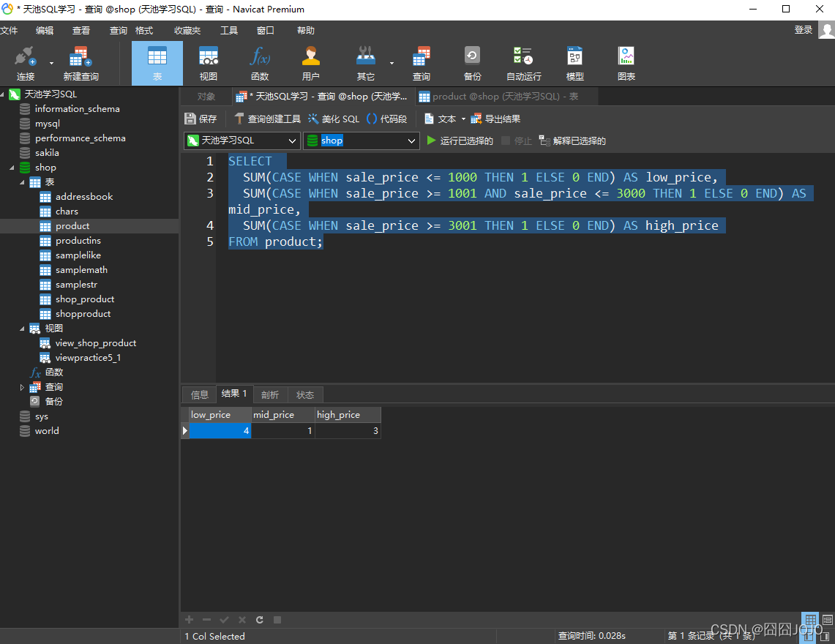
Task: Open the 查询创建工具 query builder
Action: pos(267,119)
